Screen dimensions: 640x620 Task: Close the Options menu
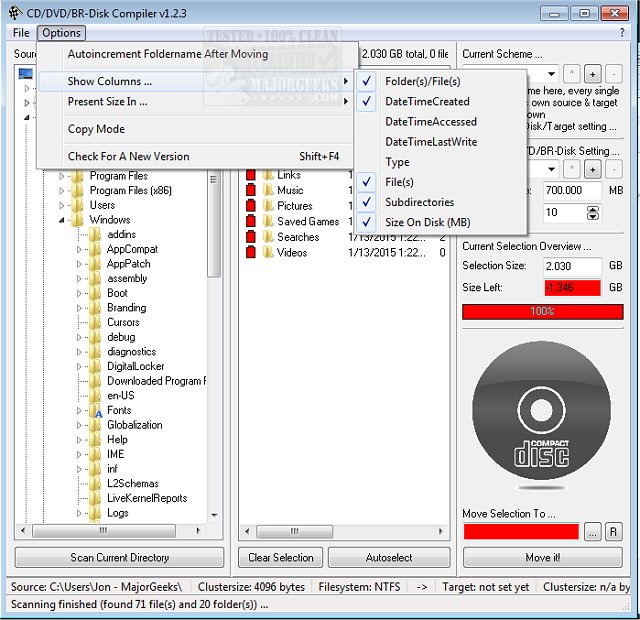pyautogui.click(x=61, y=33)
